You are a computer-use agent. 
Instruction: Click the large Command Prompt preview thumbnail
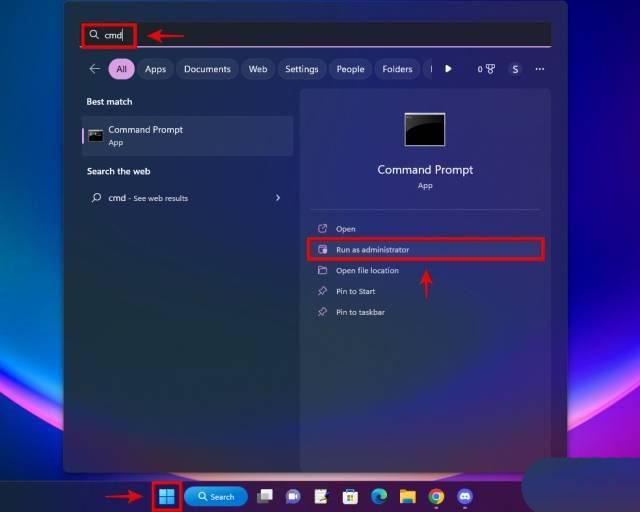(424, 129)
